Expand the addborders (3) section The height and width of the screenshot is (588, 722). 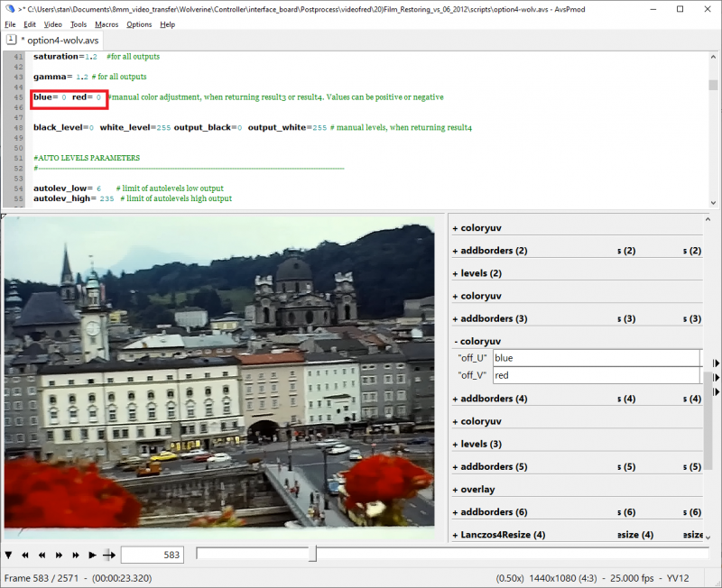490,319
